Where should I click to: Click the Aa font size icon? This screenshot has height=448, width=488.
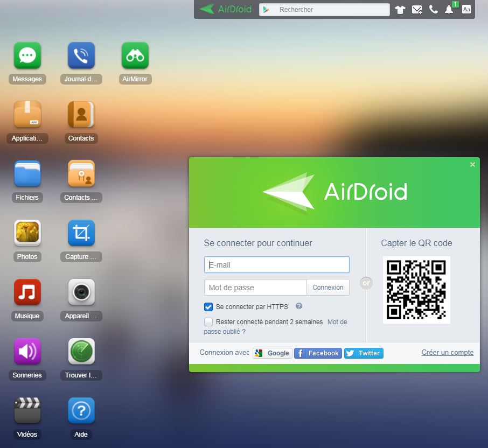(466, 9)
